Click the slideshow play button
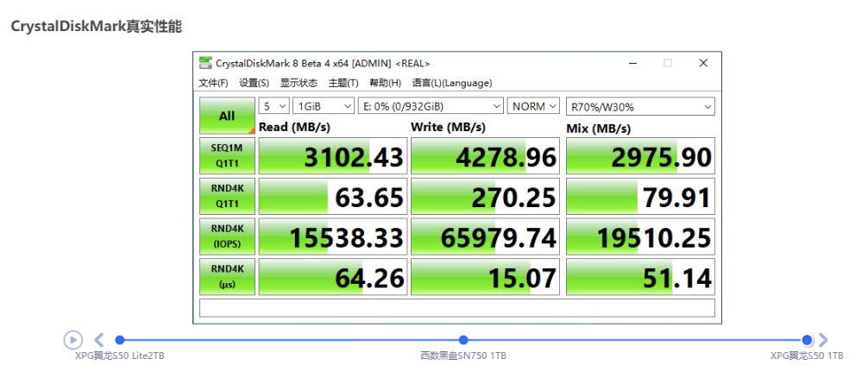 pyautogui.click(x=72, y=340)
